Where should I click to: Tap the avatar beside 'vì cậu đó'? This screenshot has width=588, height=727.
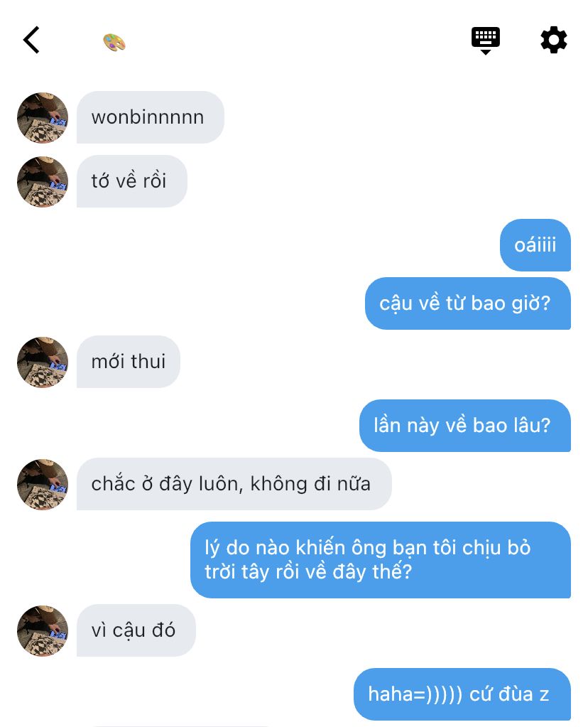tap(43, 630)
